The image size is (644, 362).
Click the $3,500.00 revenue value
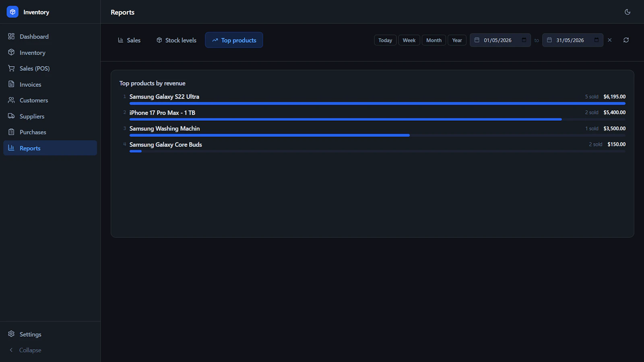(x=614, y=129)
